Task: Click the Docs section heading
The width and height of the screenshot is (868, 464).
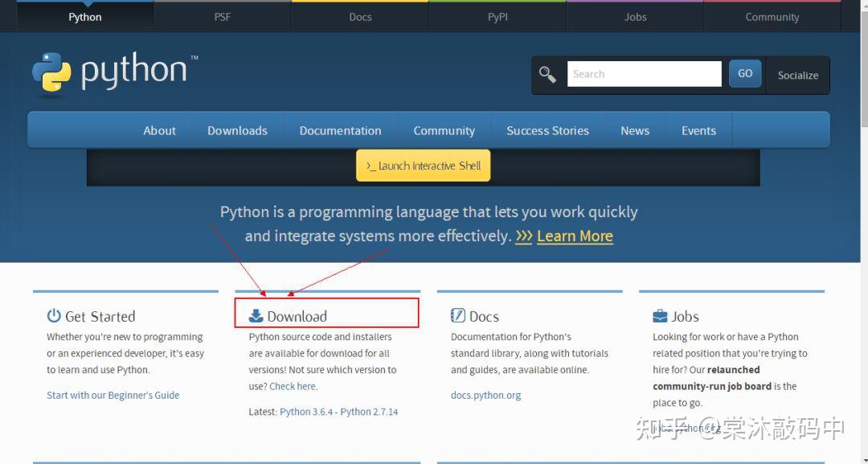Action: (x=484, y=317)
